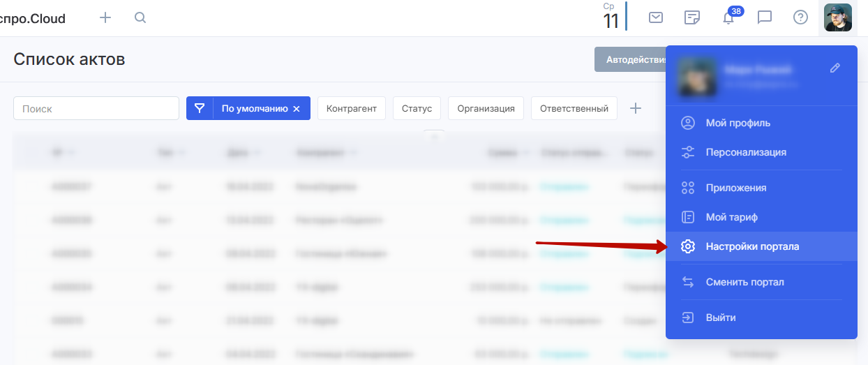The width and height of the screenshot is (868, 365).
Task: Open the chat messages icon
Action: coord(765,18)
